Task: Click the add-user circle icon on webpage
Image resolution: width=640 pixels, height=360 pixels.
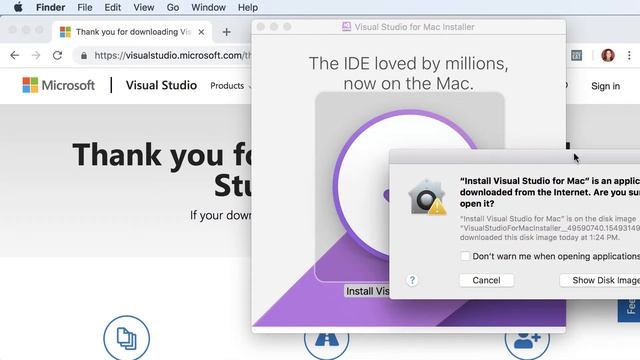Action: click(x=527, y=345)
